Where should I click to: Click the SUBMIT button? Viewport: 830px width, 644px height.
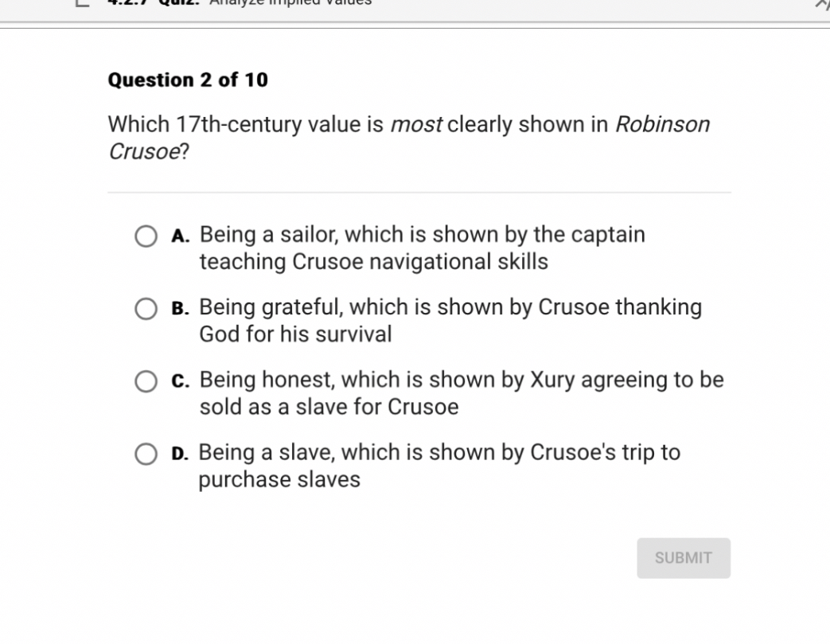(683, 557)
